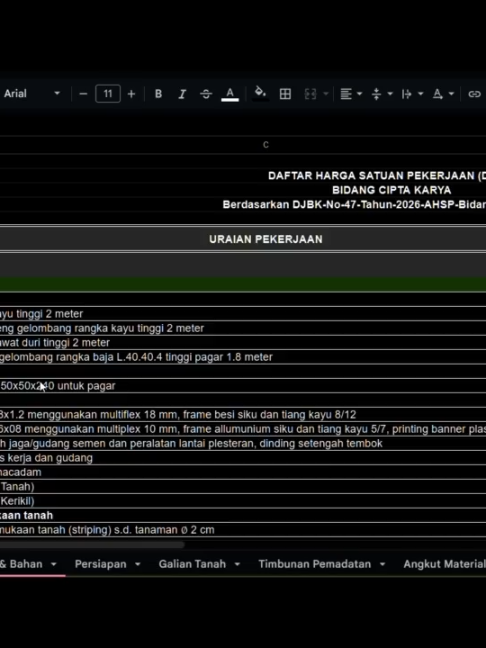Open the fill color picker
The height and width of the screenshot is (648, 486).
coord(260,94)
